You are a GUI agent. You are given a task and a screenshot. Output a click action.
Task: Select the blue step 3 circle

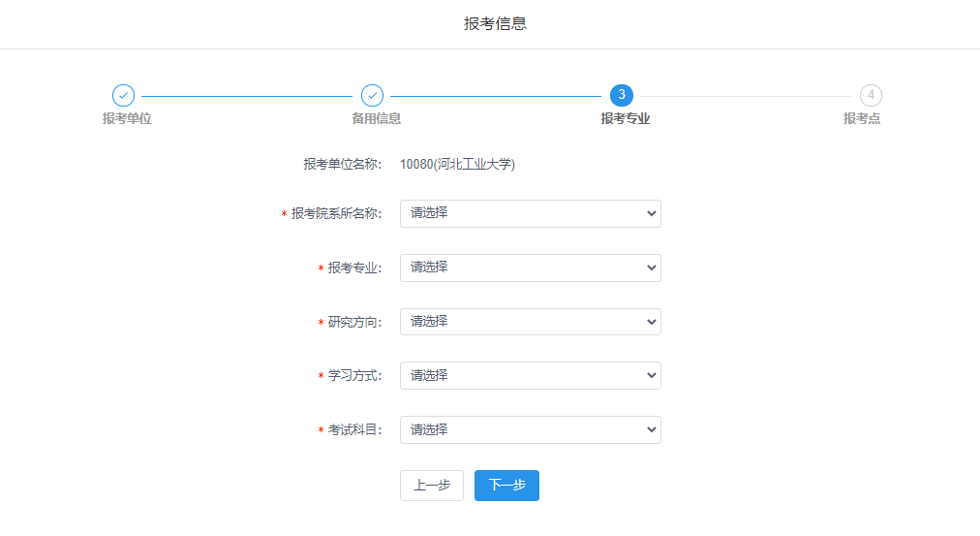coord(622,95)
